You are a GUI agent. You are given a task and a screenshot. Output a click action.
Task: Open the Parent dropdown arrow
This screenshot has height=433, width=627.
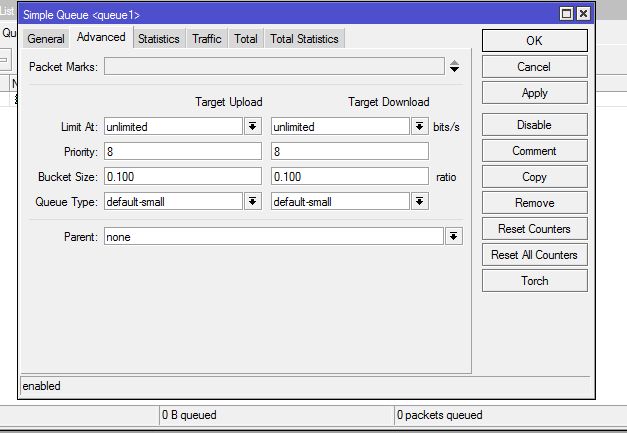(453, 236)
